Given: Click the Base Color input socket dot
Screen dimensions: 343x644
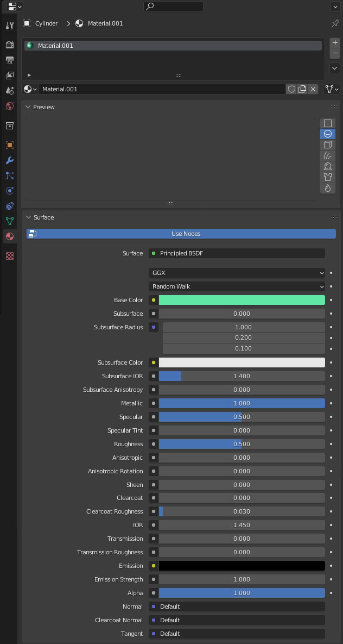Looking at the screenshot, I should [154, 300].
